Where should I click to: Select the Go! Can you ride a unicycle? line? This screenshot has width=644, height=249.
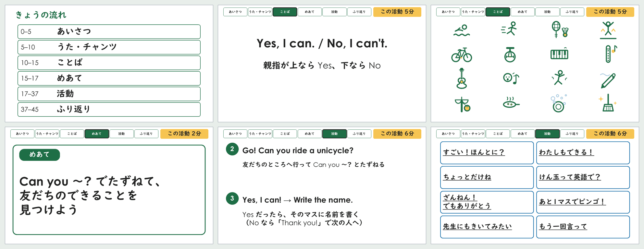pyautogui.click(x=298, y=151)
